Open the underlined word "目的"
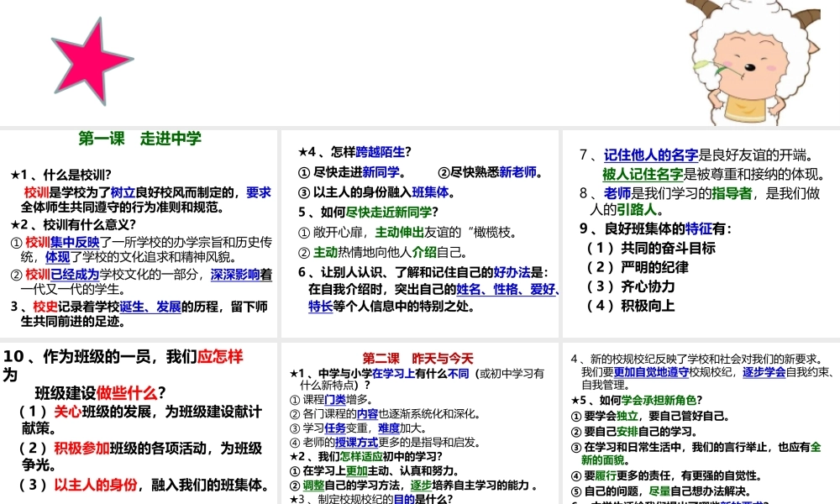 coord(405,499)
